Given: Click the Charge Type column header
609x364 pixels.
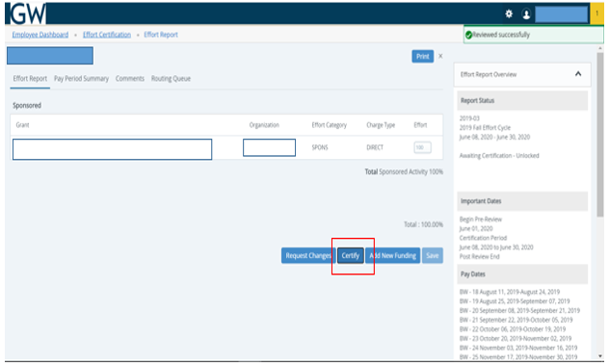Looking at the screenshot, I should point(381,125).
